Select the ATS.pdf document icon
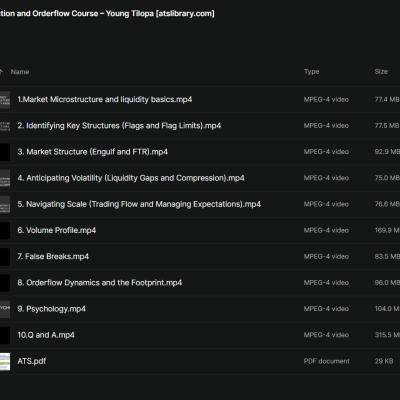 point(5,361)
